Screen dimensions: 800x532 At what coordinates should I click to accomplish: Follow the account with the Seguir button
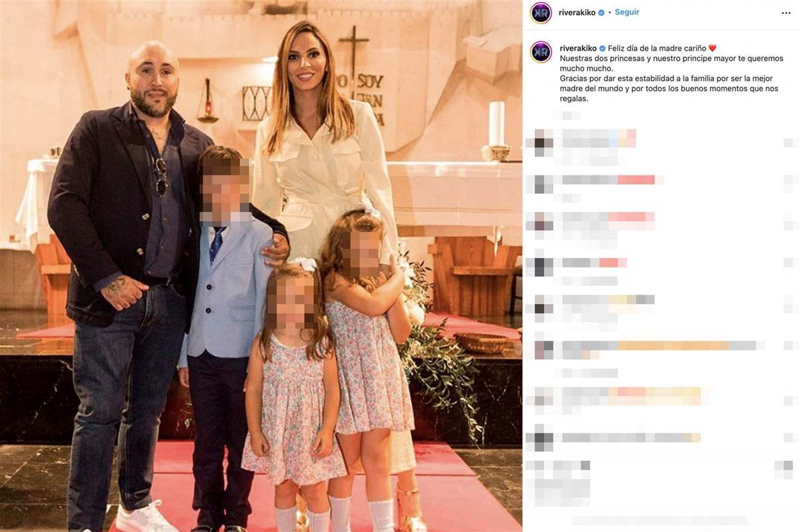627,12
